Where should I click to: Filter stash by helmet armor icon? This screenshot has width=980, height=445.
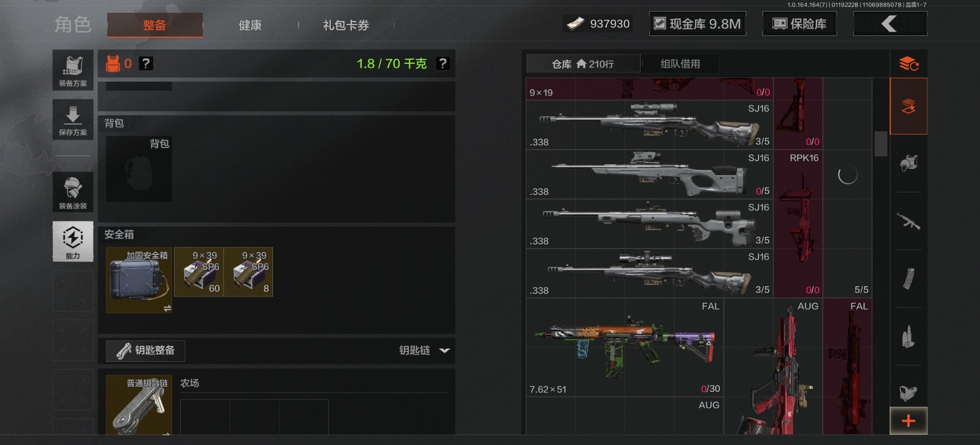(x=908, y=163)
